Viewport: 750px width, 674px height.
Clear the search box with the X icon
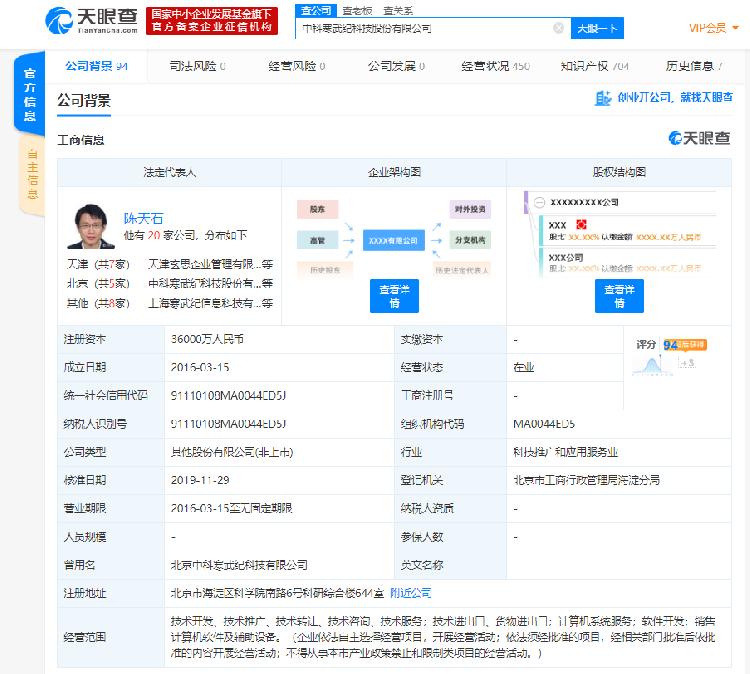point(558,28)
